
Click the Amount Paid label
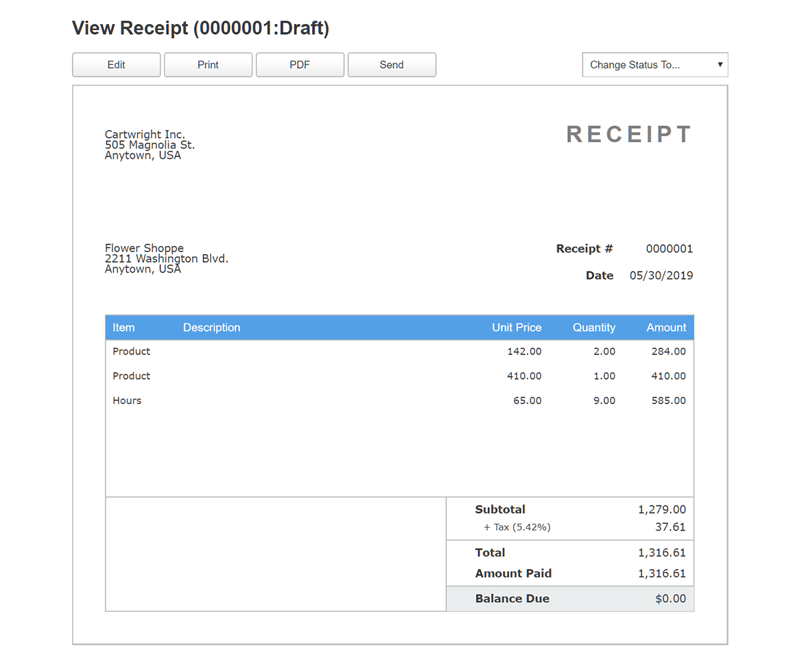tap(513, 573)
